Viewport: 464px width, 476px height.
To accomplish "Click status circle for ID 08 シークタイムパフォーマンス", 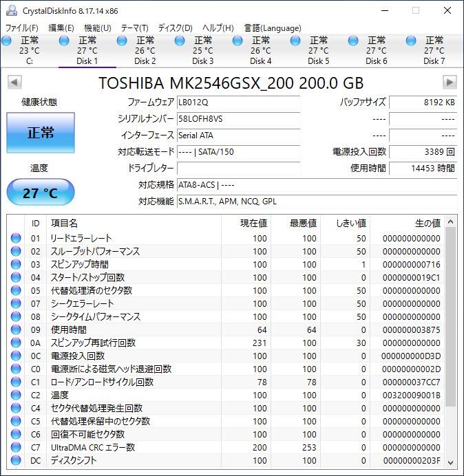I will tap(16, 316).
